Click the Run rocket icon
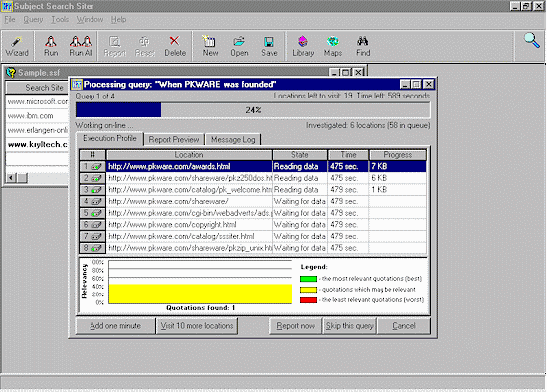 coord(51,41)
